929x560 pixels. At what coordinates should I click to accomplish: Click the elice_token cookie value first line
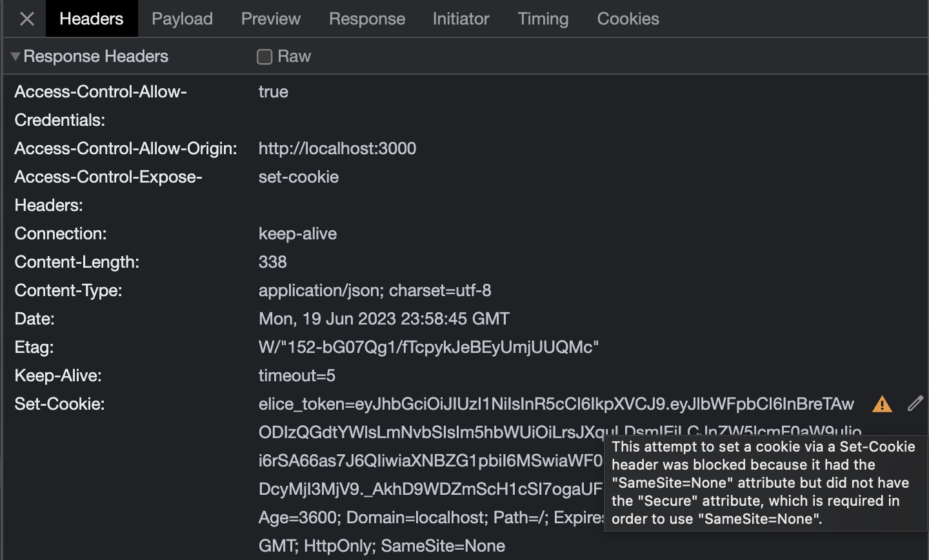(x=556, y=404)
